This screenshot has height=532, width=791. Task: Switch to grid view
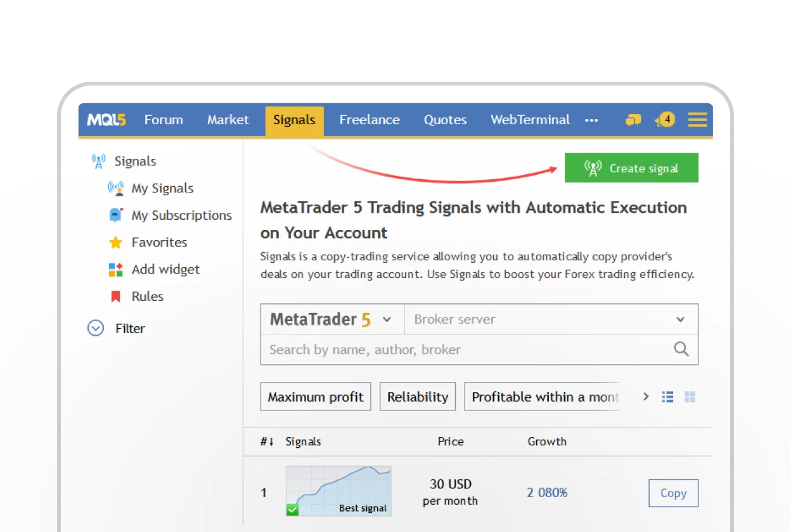[690, 397]
